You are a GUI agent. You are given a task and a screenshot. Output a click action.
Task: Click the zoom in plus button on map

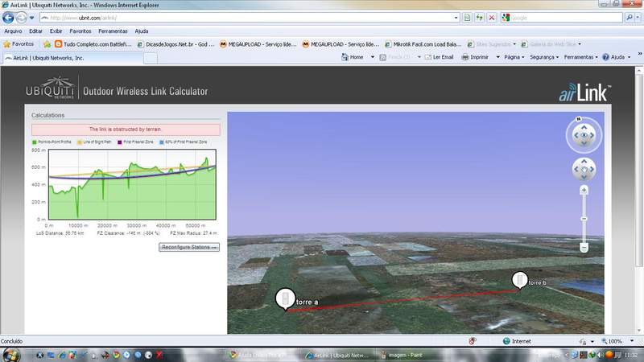[584, 190]
